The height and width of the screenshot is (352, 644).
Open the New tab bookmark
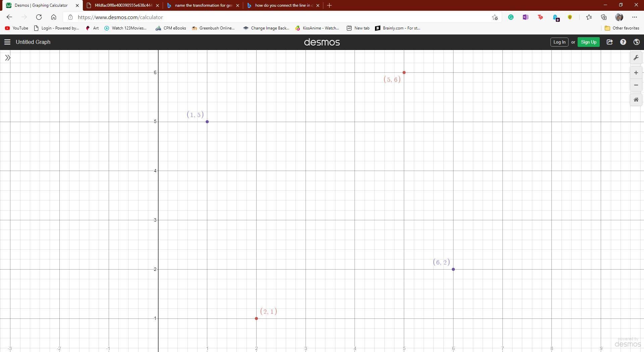click(358, 28)
